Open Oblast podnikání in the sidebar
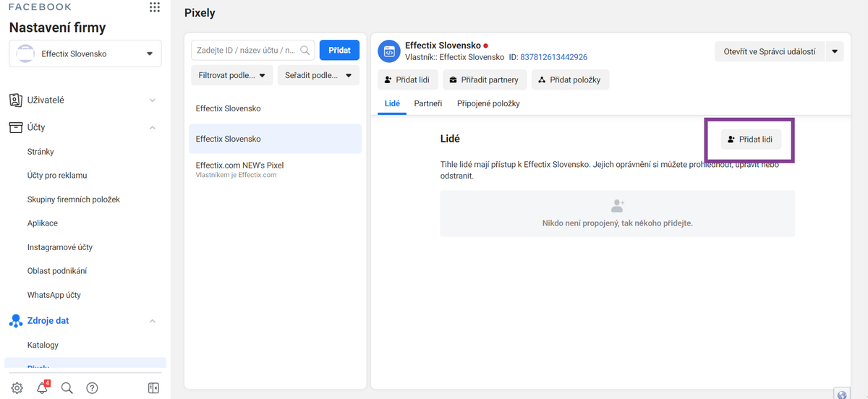The image size is (868, 399). (57, 271)
